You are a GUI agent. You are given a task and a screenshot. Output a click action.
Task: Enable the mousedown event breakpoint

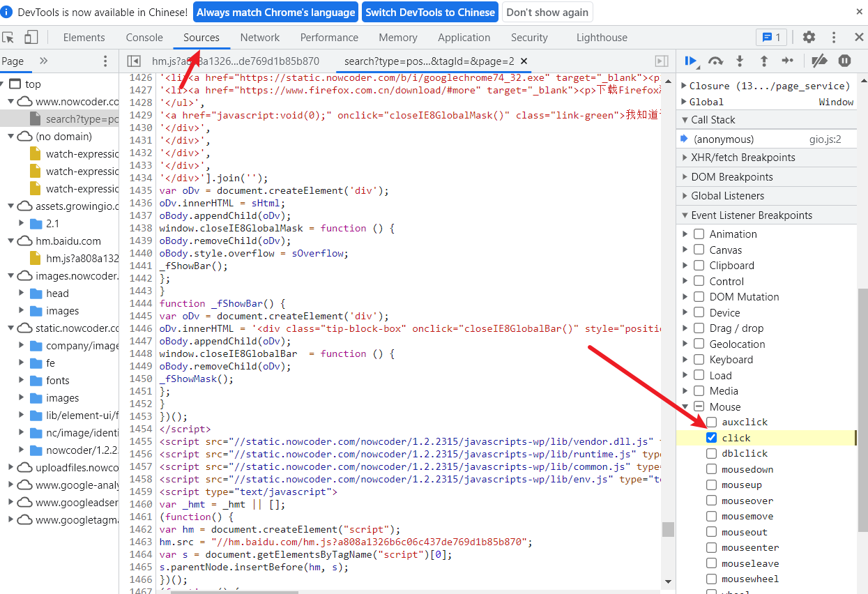(711, 469)
